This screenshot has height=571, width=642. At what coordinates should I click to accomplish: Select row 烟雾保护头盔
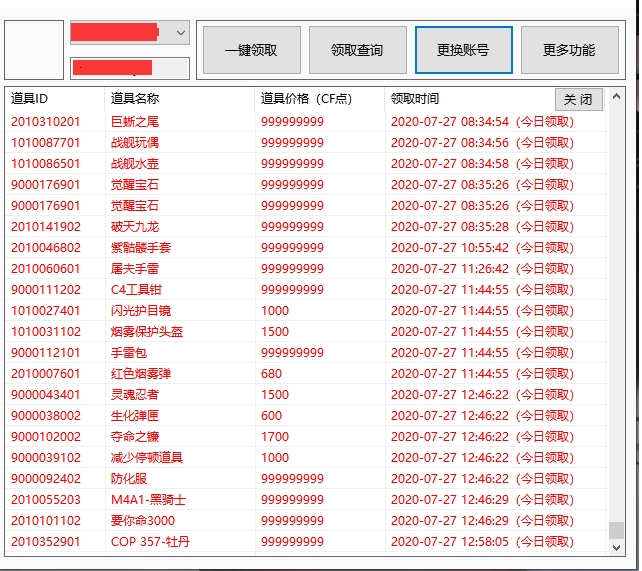point(305,332)
